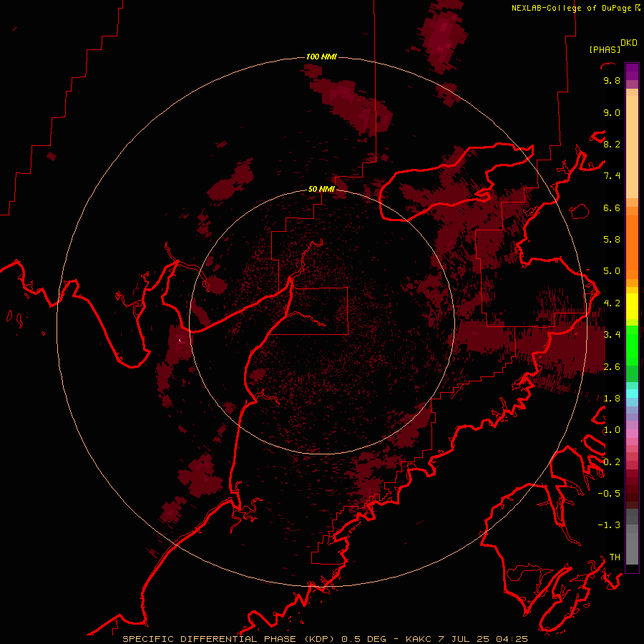The width and height of the screenshot is (644, 644).
Task: Click the DKD label above color scale
Action: (629, 43)
